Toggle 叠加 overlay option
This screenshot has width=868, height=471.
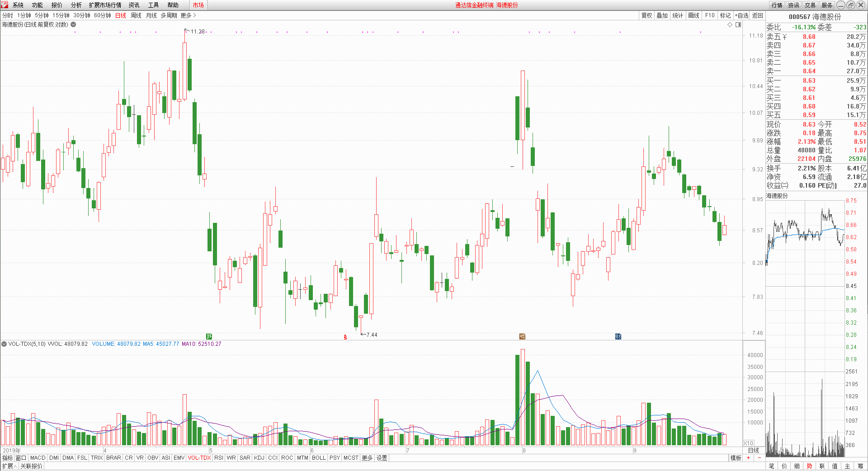662,15
